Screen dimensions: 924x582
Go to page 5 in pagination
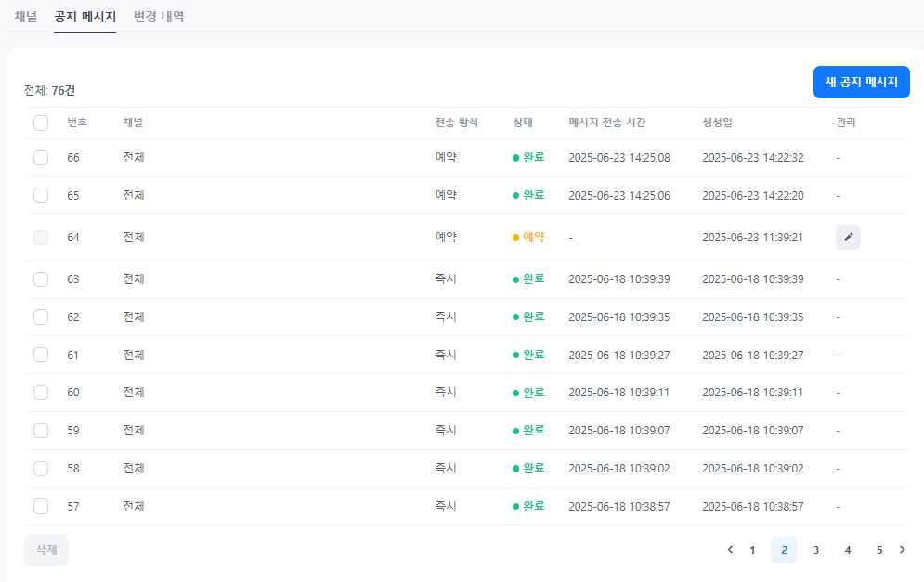point(878,550)
